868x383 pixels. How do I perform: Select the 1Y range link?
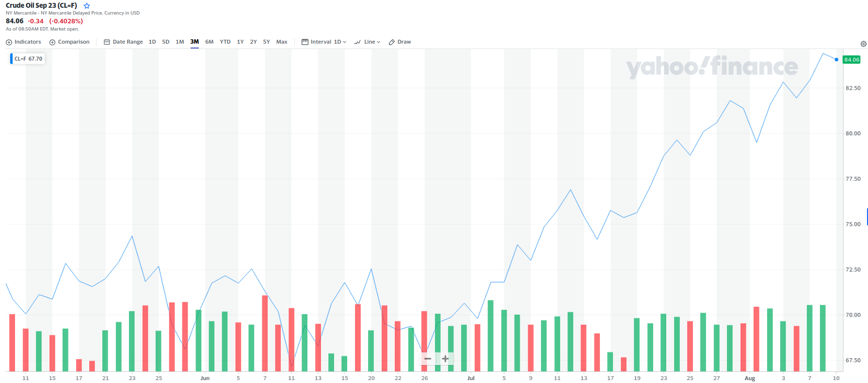click(x=240, y=42)
